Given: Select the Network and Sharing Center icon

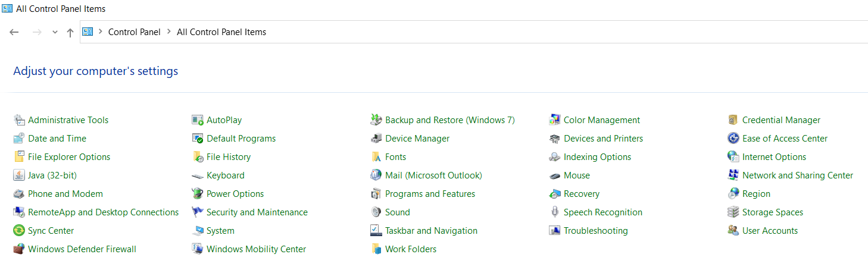Looking at the screenshot, I should pyautogui.click(x=733, y=175).
